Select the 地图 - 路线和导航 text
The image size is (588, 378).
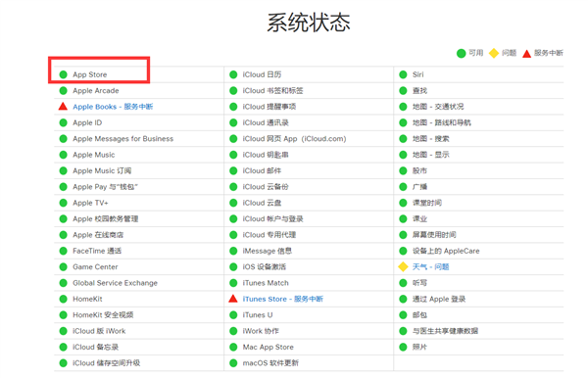click(x=442, y=122)
